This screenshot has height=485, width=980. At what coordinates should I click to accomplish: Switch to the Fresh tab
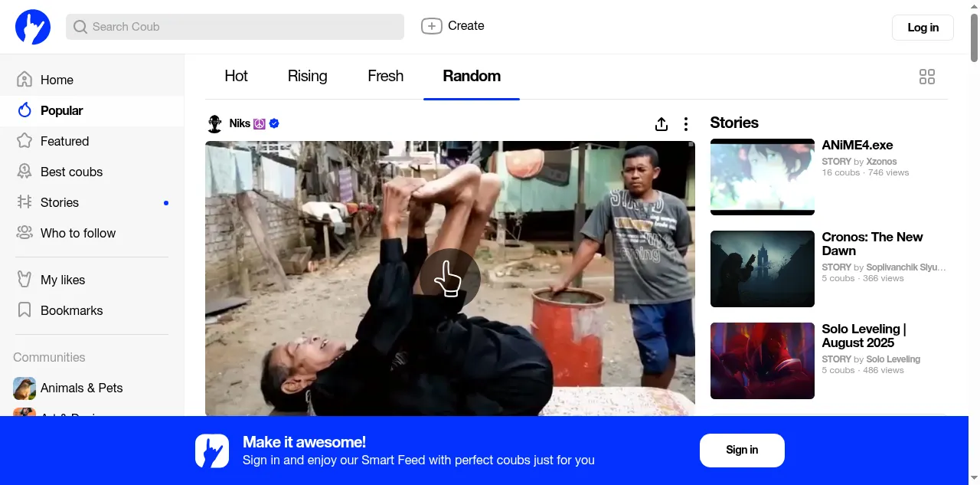pyautogui.click(x=385, y=76)
